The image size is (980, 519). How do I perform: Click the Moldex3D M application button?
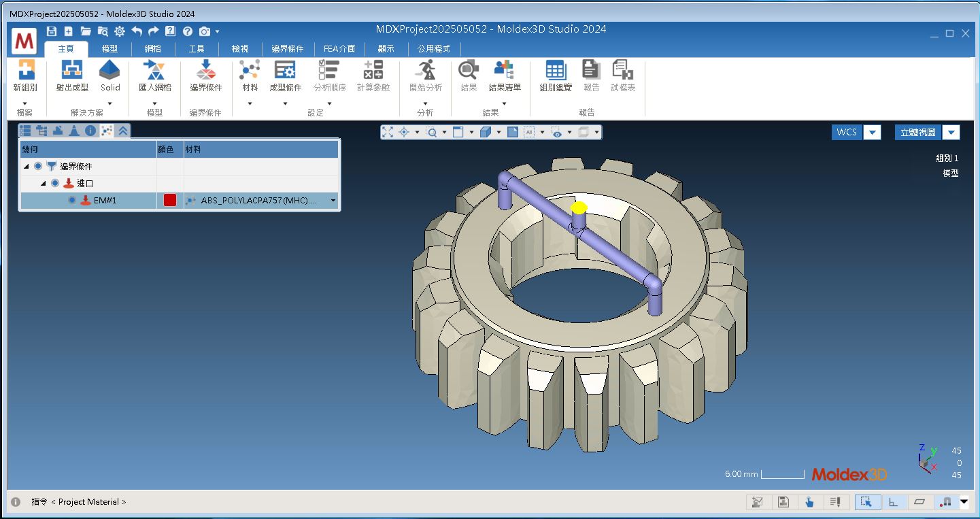24,41
